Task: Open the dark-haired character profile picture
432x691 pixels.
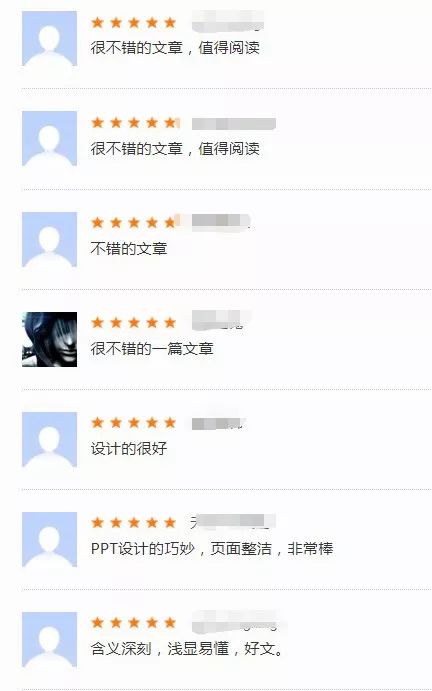Action: tap(49, 339)
